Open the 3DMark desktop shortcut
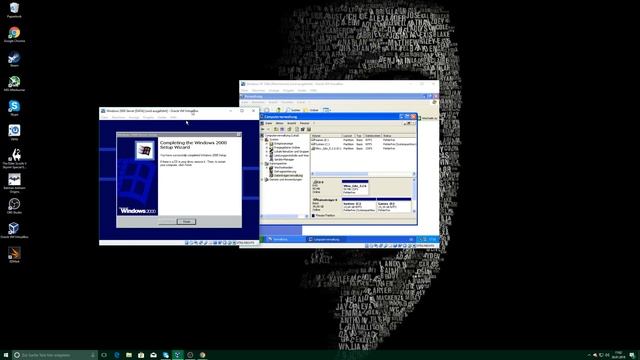Viewport: 640px width, 360px height. (x=14, y=255)
